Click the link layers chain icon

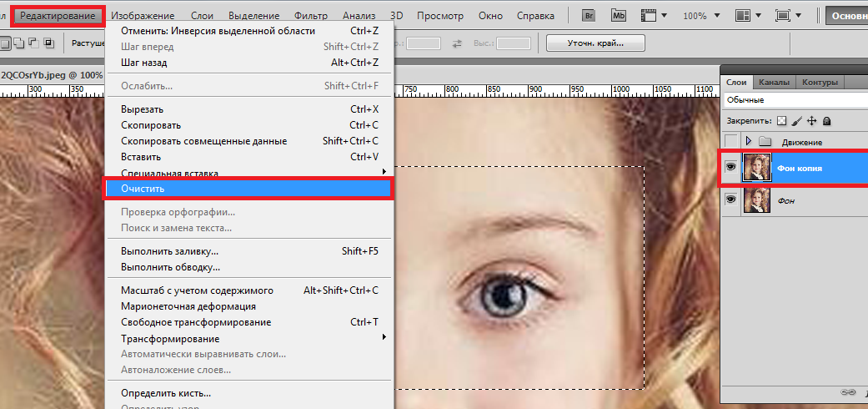point(848,391)
